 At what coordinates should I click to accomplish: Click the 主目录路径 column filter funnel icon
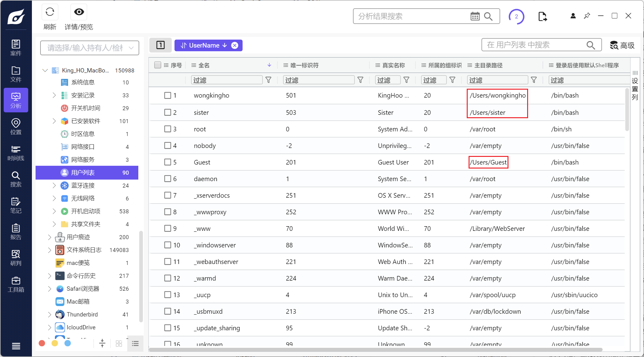pos(534,80)
